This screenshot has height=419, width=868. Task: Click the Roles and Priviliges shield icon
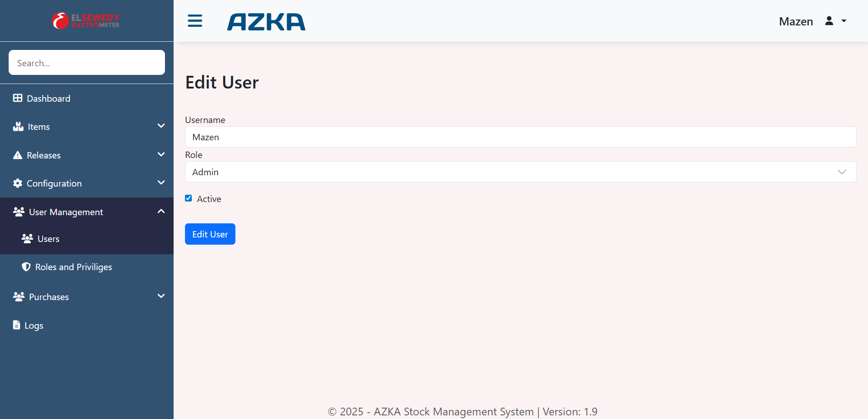point(26,267)
